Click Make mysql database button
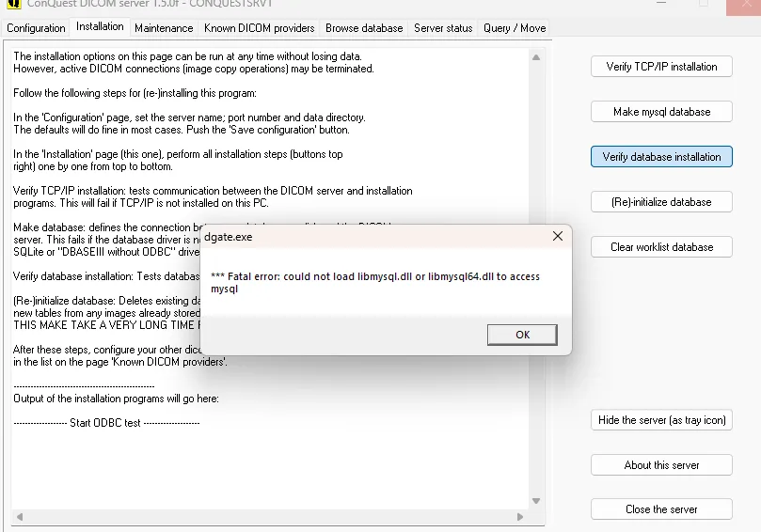 pyautogui.click(x=661, y=112)
